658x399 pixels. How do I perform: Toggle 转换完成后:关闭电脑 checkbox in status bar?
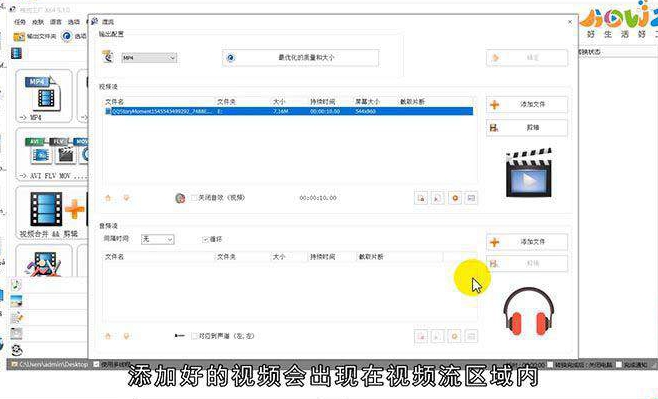click(x=551, y=365)
